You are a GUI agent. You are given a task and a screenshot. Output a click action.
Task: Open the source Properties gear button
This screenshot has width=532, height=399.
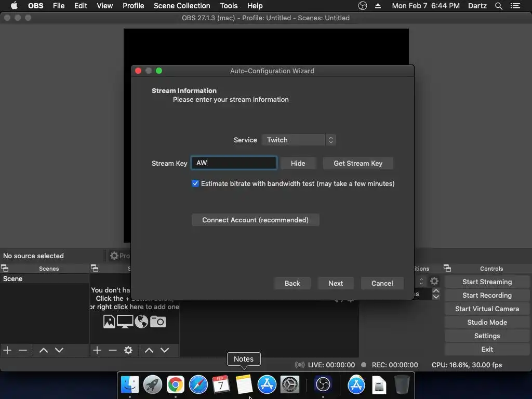[x=119, y=256]
